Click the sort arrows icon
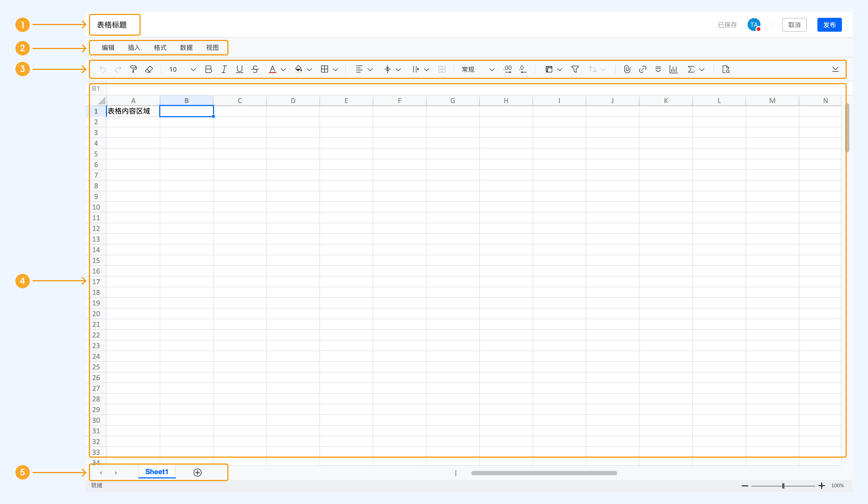 pyautogui.click(x=592, y=69)
